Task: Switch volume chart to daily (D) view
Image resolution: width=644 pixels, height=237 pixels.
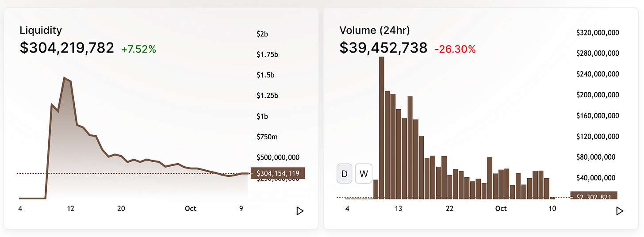Action: pos(345,173)
